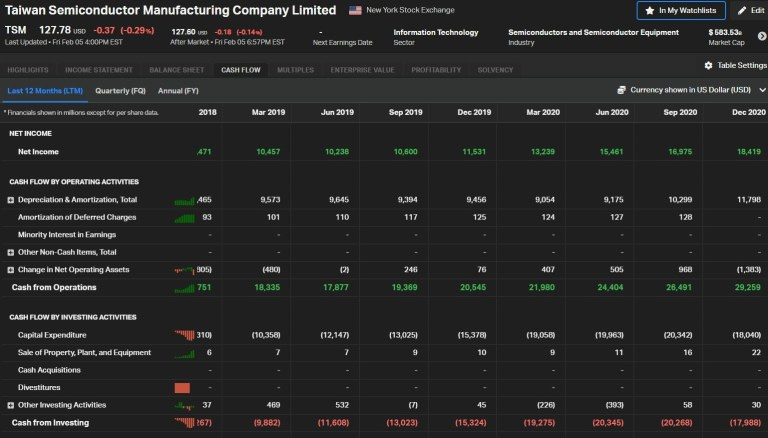Viewport: 768px width, 438px height.
Task: Click Dec 2019 column header
Action: pyautogui.click(x=474, y=112)
